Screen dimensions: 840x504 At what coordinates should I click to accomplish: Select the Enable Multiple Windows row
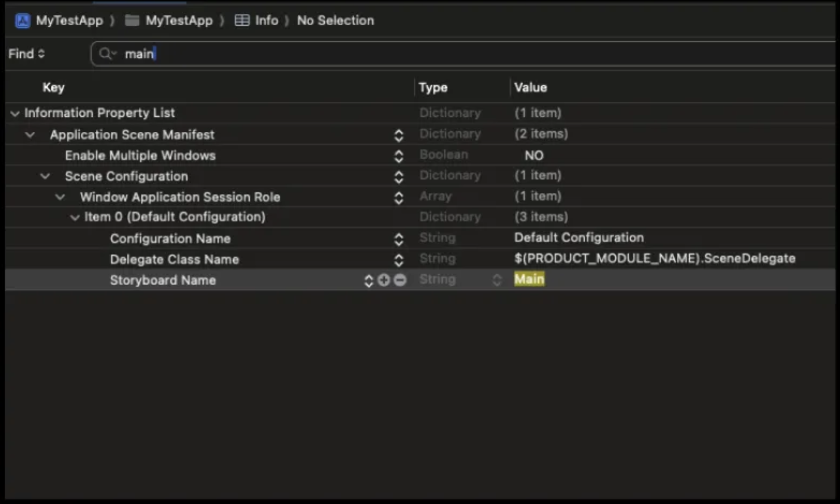point(420,155)
